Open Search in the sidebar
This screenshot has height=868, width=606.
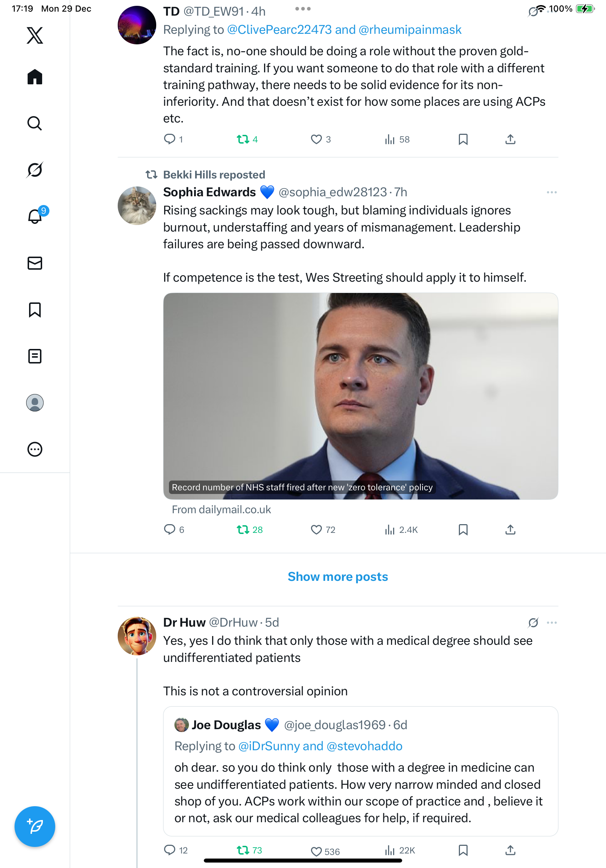pos(35,124)
